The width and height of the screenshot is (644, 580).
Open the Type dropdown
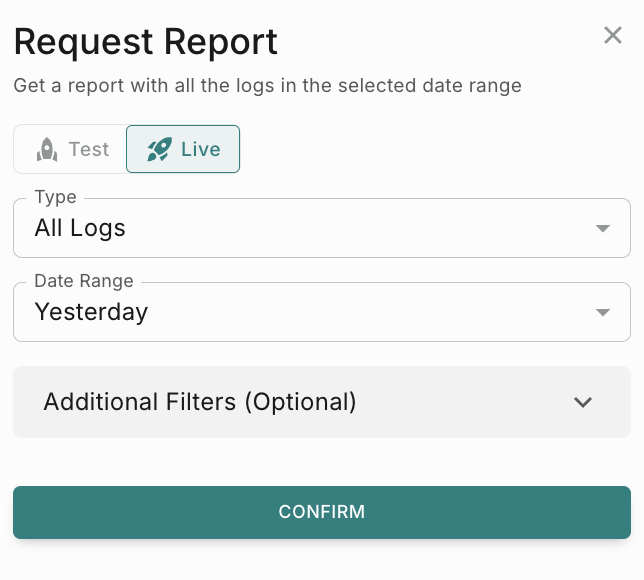click(x=320, y=228)
